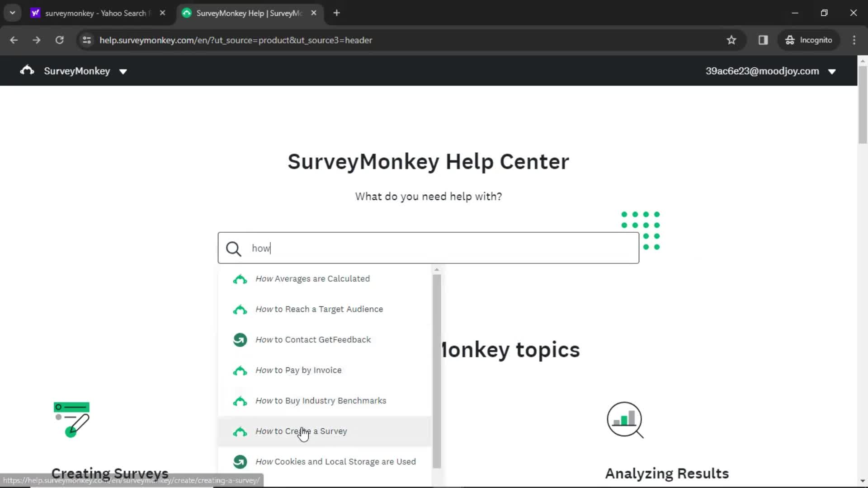This screenshot has width=868, height=488.
Task: Click SurveyMonkey icon beside 'How to Create a Survey'
Action: coord(240,432)
